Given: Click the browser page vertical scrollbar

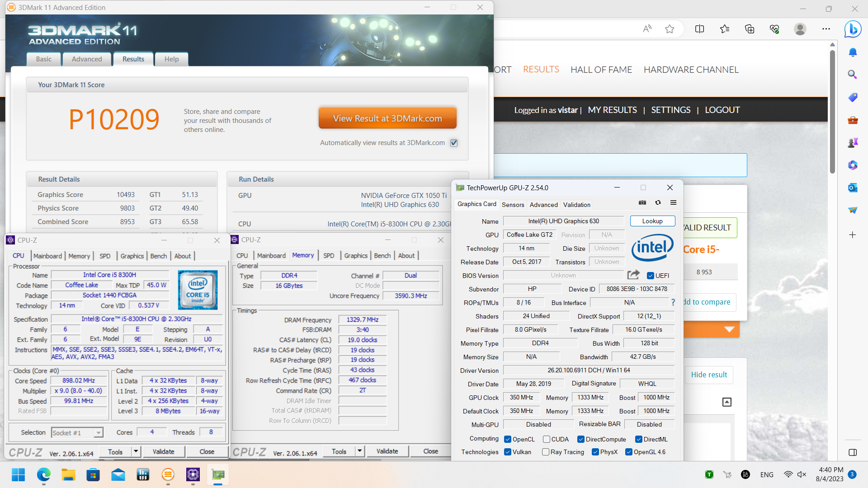Looking at the screenshot, I should coord(832,113).
